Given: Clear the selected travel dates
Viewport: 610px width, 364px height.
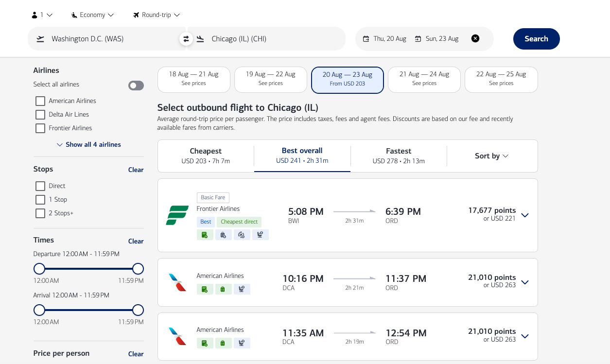Looking at the screenshot, I should point(475,38).
